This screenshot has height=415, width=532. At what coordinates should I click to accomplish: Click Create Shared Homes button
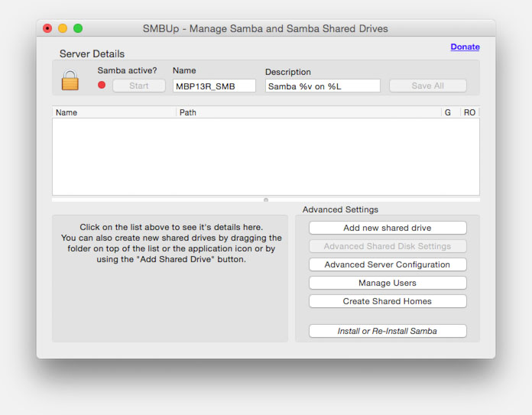point(388,301)
